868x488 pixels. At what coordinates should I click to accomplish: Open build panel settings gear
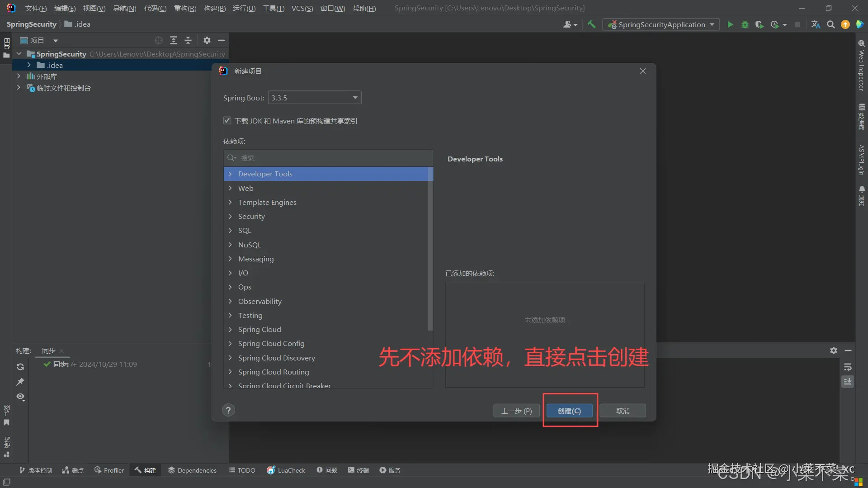(833, 351)
